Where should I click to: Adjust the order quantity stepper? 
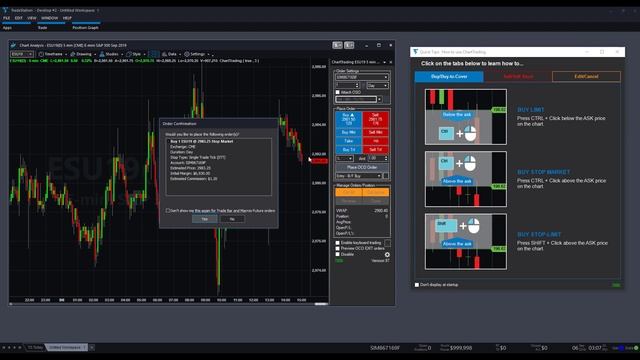pyautogui.click(x=357, y=86)
